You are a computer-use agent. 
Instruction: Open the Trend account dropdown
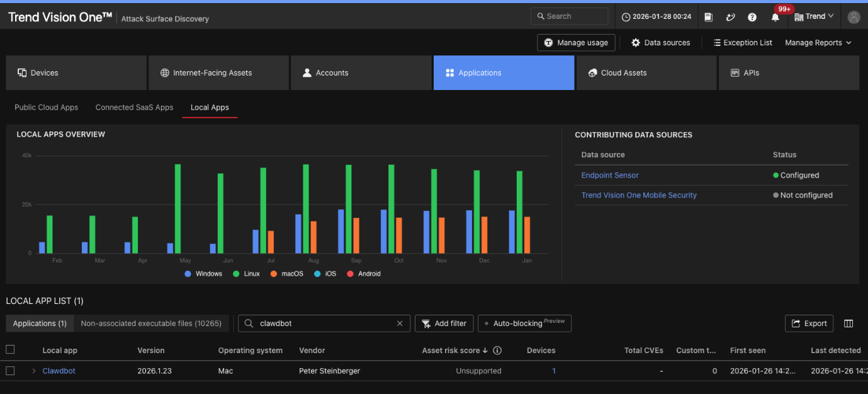814,17
